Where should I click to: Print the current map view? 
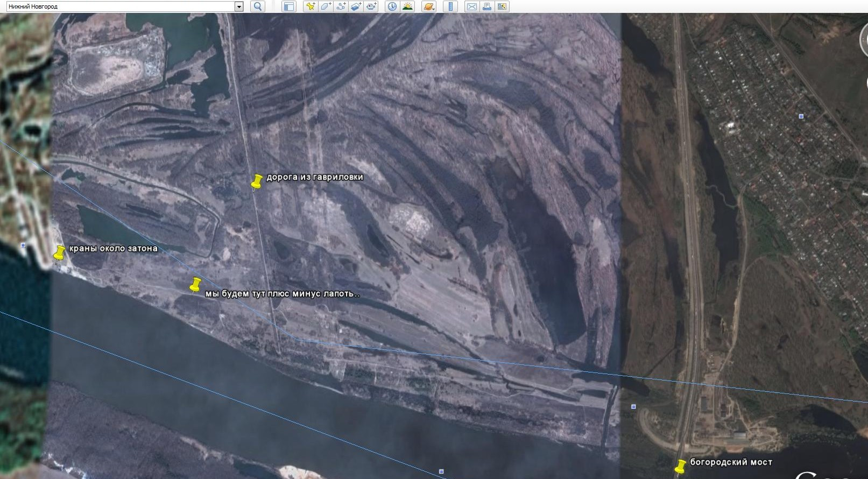pos(487,6)
